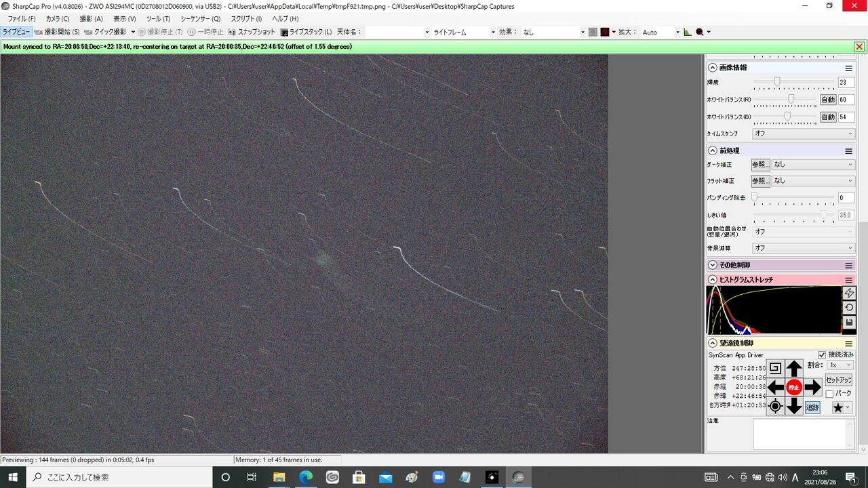The image size is (868, 488).
Task: Open the ツール (T) menu
Action: coord(158,19)
